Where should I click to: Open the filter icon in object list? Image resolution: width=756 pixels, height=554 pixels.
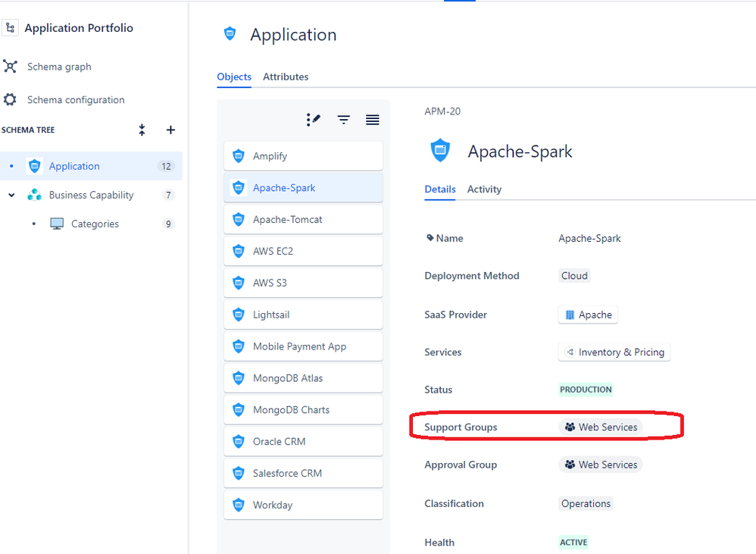tap(344, 120)
